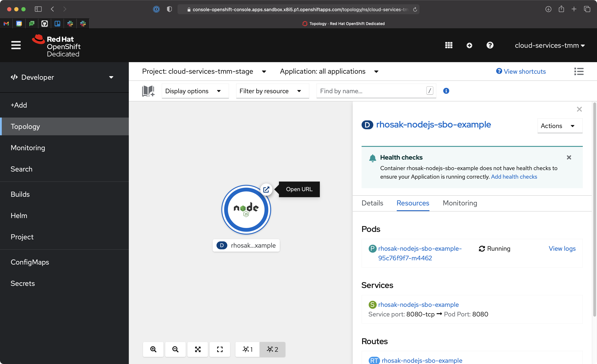Dismiss the Health checks alert

tap(569, 157)
